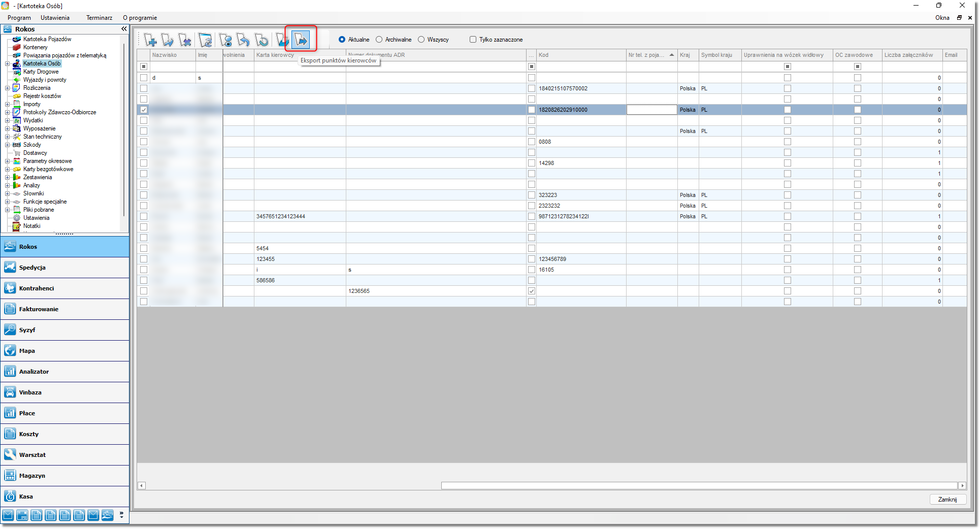Click the truck icon in bottom shortcut bar

pos(108,516)
